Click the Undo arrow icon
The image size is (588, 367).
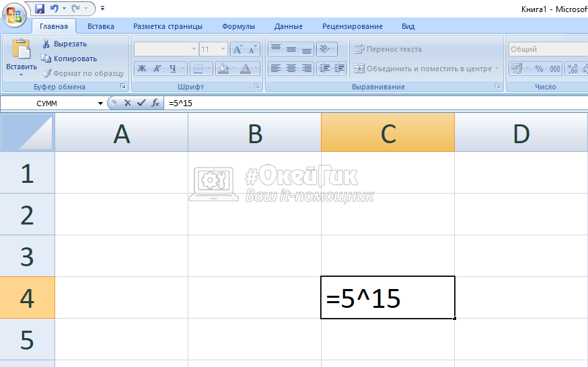pyautogui.click(x=54, y=9)
